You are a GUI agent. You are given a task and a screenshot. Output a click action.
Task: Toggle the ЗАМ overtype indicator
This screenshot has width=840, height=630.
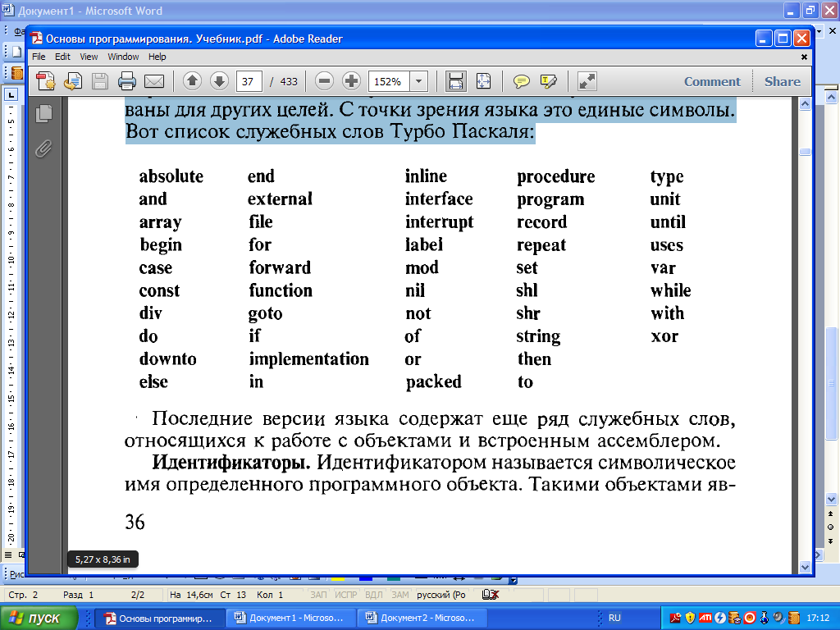400,595
